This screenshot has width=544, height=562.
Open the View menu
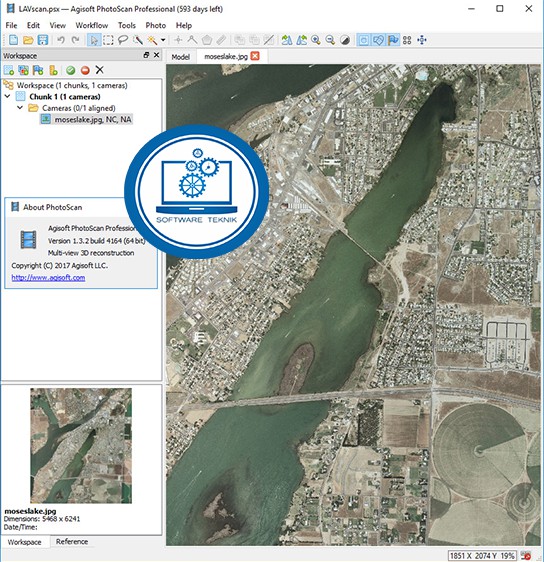tap(58, 25)
